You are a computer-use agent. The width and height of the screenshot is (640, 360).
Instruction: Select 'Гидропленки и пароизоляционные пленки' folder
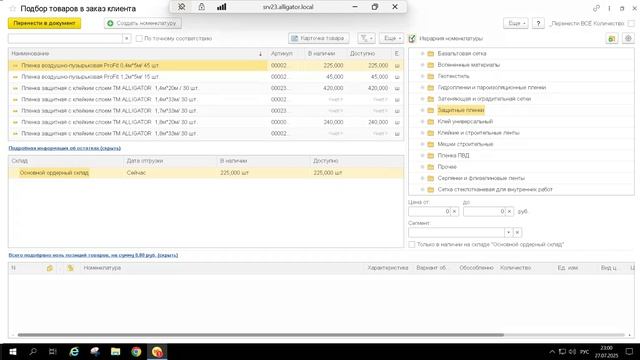[491, 88]
